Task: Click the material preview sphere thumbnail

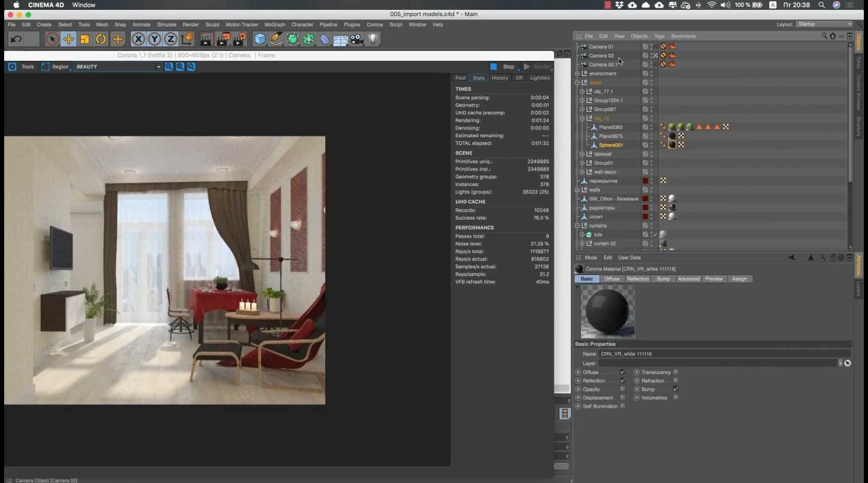Action: click(607, 311)
